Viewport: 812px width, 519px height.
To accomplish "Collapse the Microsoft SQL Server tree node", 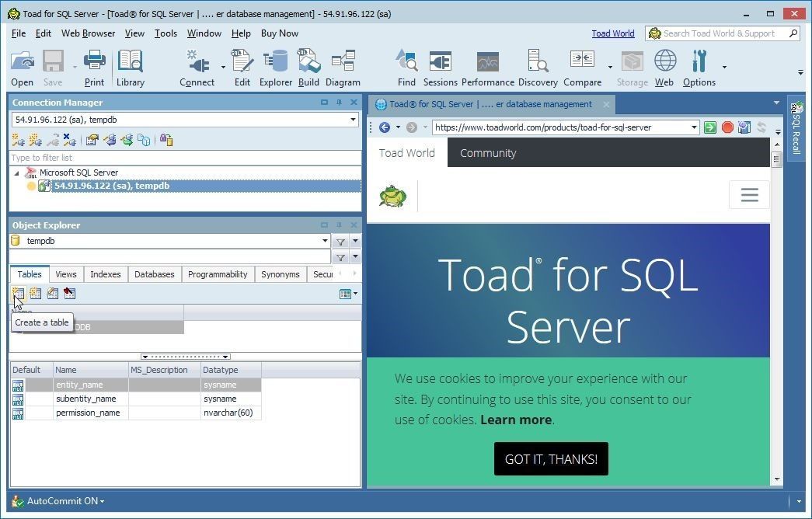I will (x=16, y=173).
